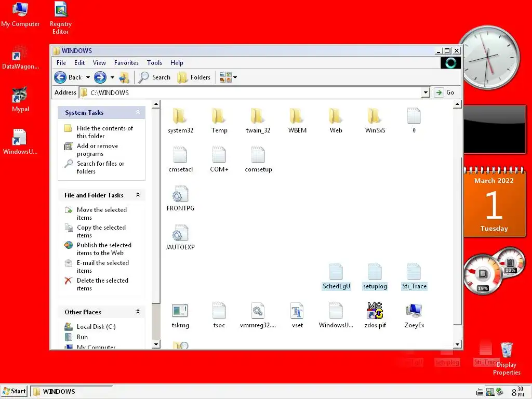Open the system32 folder
This screenshot has width=532, height=399.
point(180,121)
